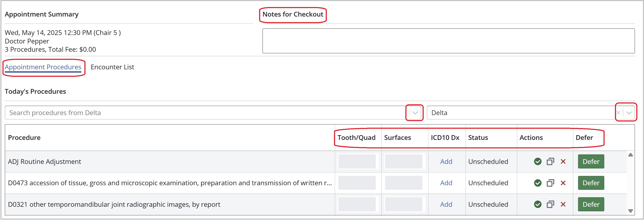
Task: Click Tooth/Quad field for ADJ Routine Adjustment
Action: pos(357,162)
